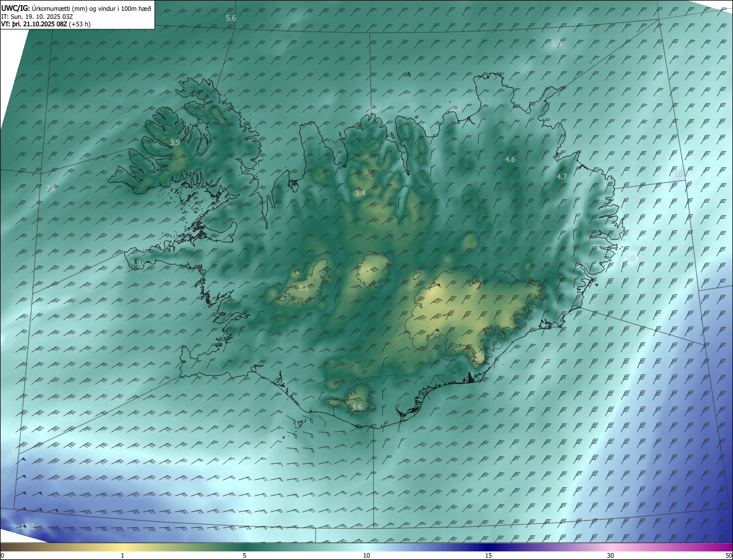
Task: Select the 3.9 value in the Westfjords
Action: (x=175, y=142)
